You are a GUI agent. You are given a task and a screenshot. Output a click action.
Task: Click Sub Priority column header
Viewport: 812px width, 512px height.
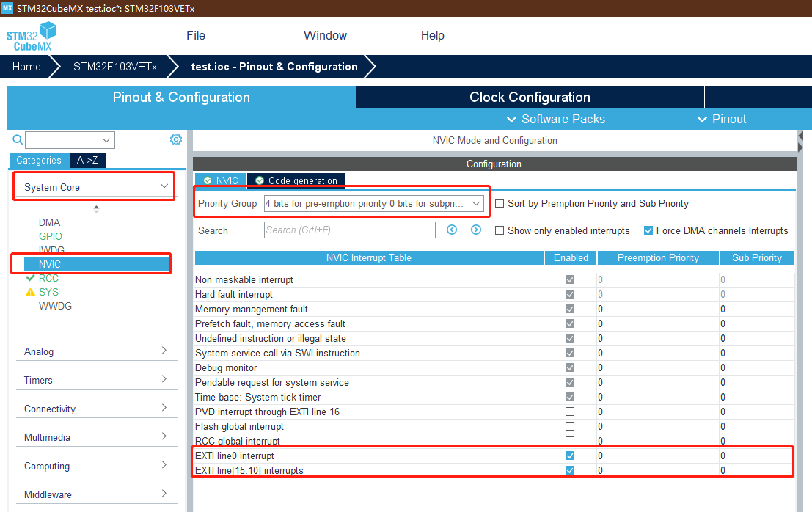tap(756, 257)
